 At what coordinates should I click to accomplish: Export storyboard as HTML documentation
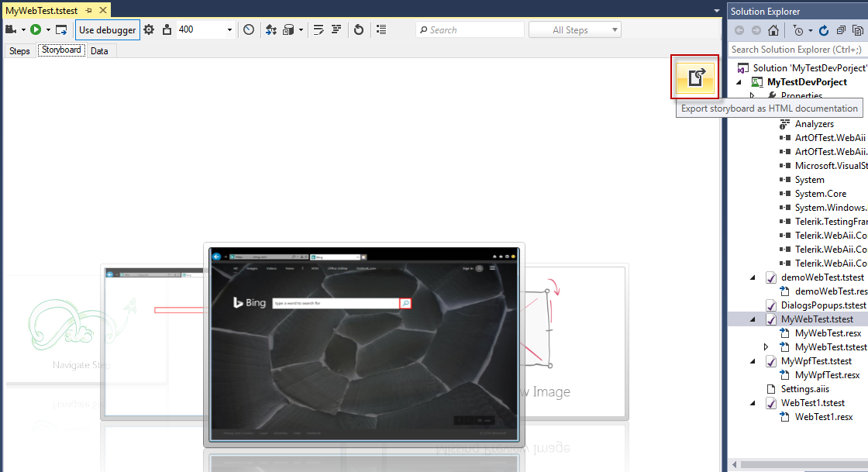click(694, 77)
